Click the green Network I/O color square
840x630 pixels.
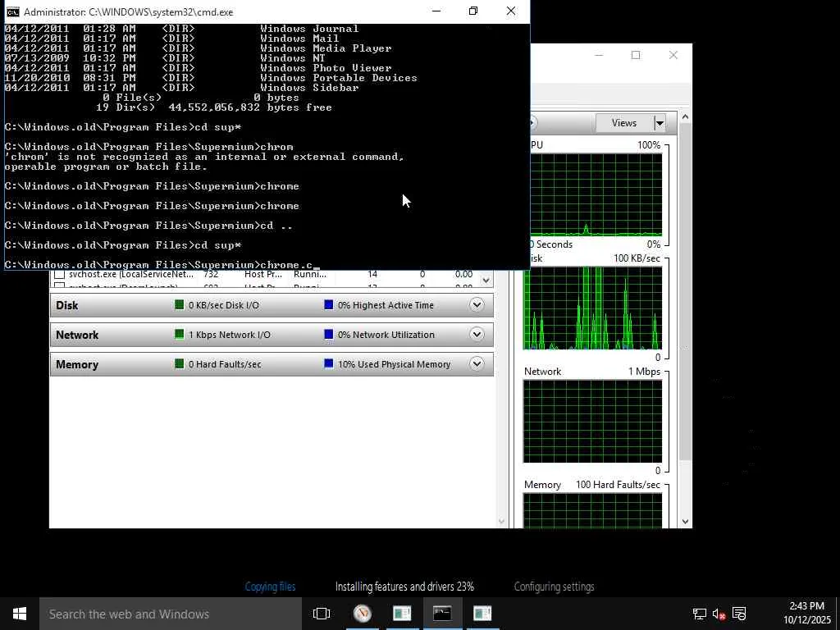[x=180, y=335]
